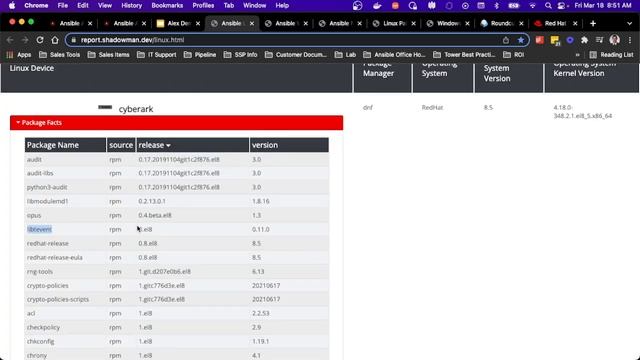Sort by the version column header
The image size is (640, 360).
pos(289,145)
